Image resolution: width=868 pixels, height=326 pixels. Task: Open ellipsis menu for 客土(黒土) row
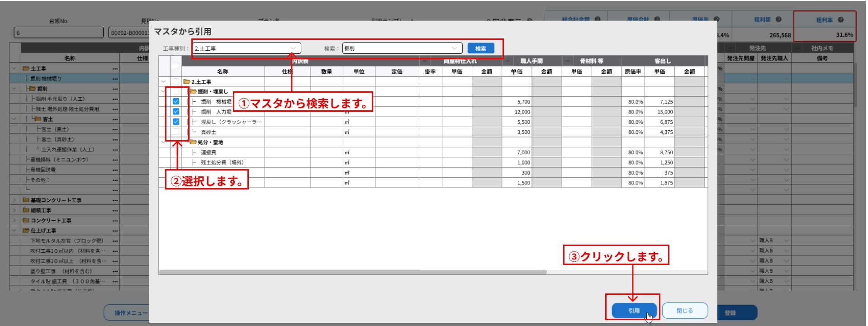click(115, 129)
